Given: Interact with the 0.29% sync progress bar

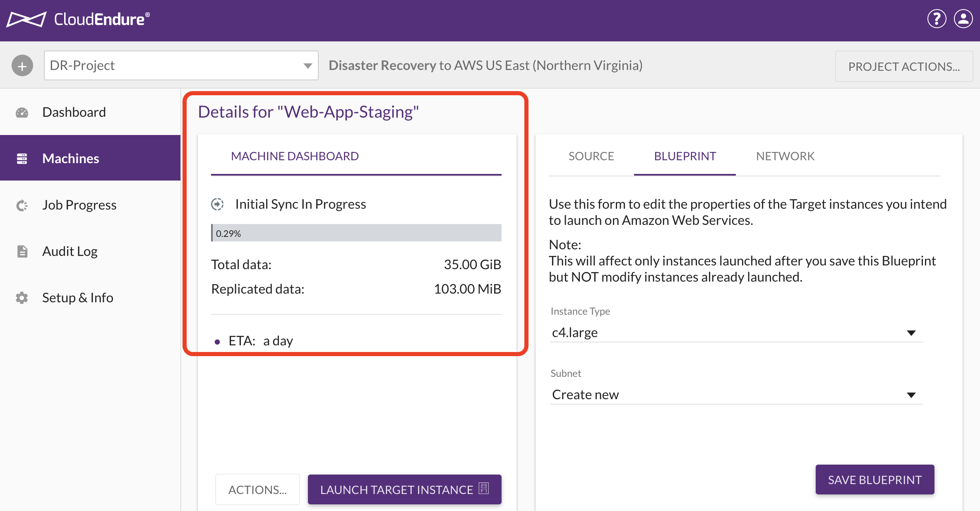Looking at the screenshot, I should point(357,232).
